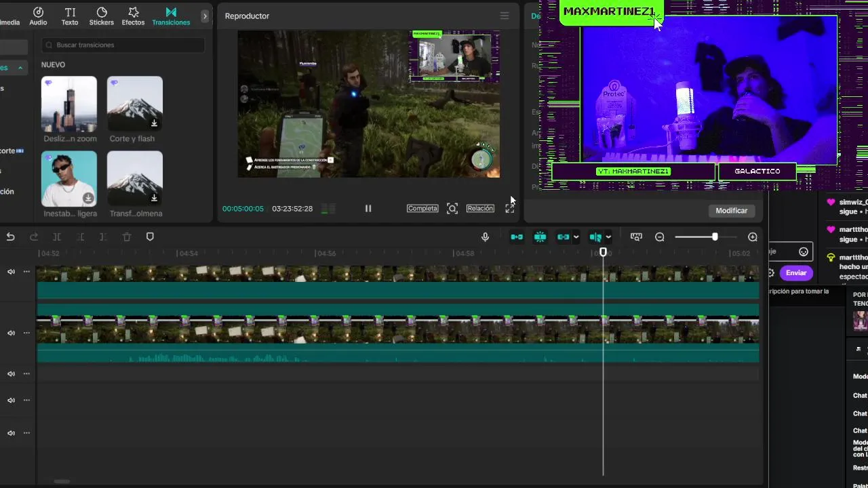Image resolution: width=868 pixels, height=488 pixels.
Task: Click the 04:58 ruler label
Action: pos(465,253)
